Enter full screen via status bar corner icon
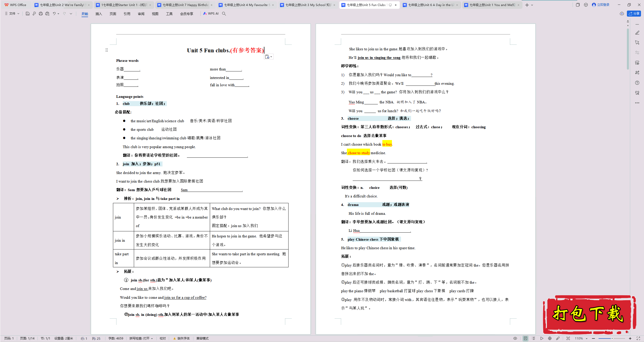The height and width of the screenshot is (342, 644). tap(638, 338)
